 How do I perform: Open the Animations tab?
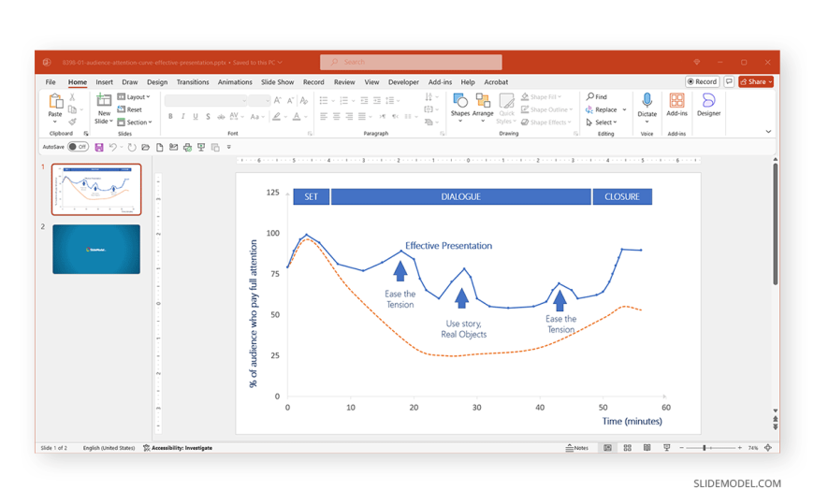coord(235,82)
